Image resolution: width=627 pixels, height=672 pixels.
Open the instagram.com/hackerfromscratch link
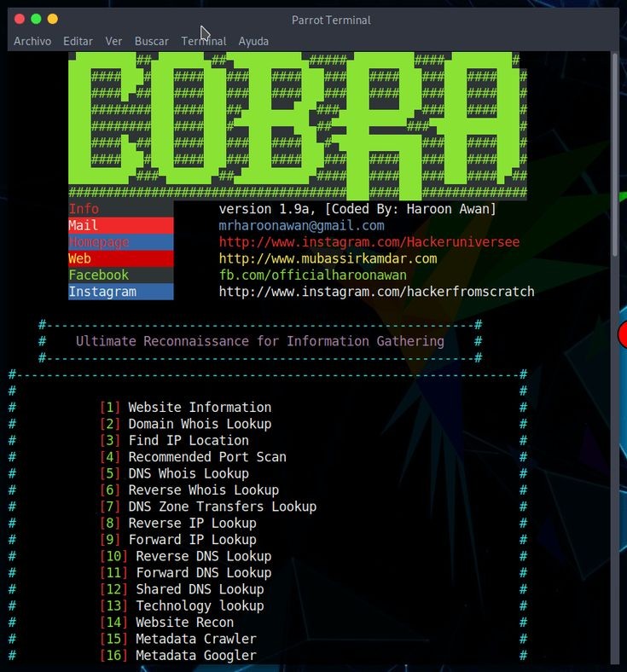[x=377, y=292]
